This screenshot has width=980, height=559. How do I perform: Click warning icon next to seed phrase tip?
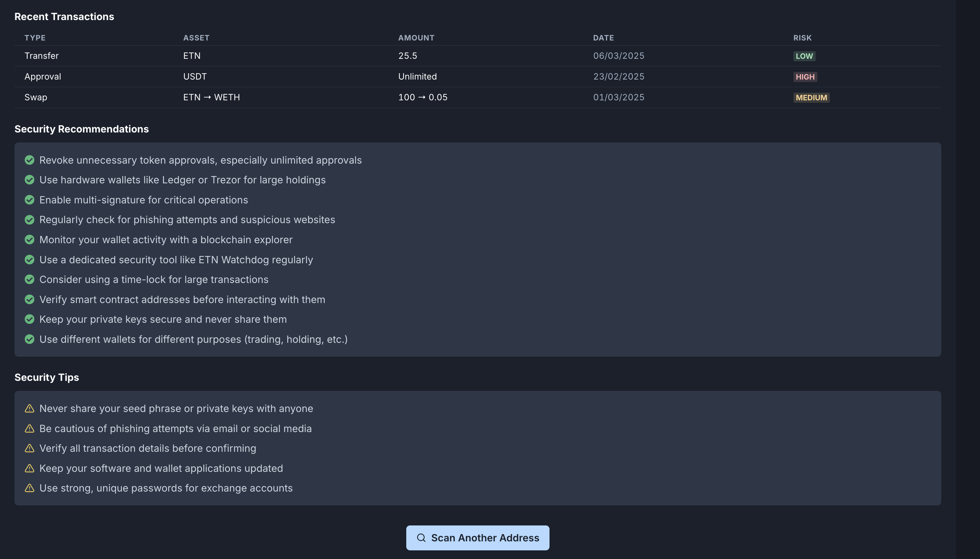click(29, 409)
